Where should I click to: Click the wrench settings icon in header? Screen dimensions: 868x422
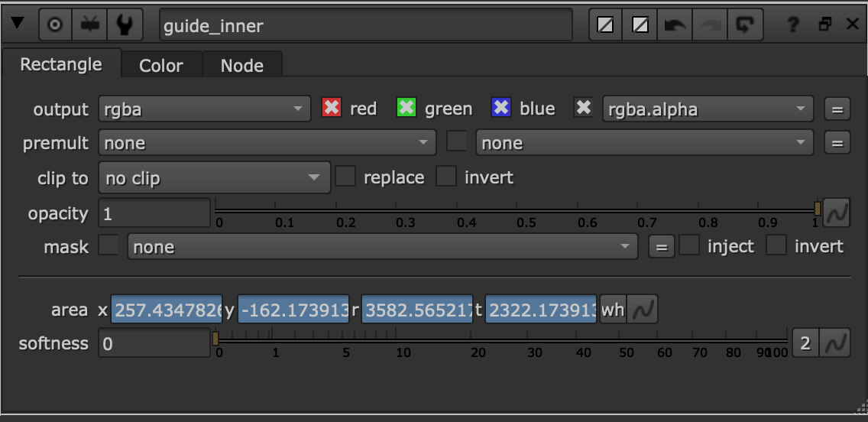[125, 25]
